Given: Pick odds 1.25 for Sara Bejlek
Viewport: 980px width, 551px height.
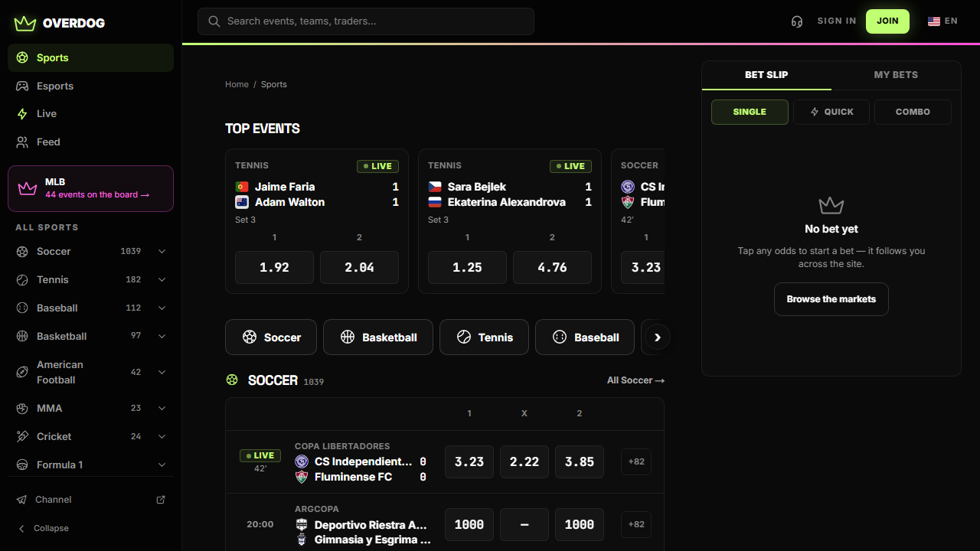Looking at the screenshot, I should 467,267.
